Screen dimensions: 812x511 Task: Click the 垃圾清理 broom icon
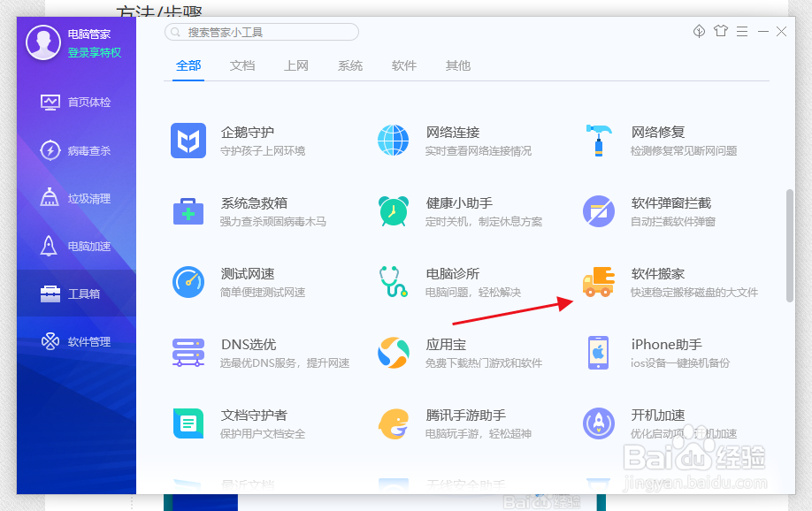point(50,198)
